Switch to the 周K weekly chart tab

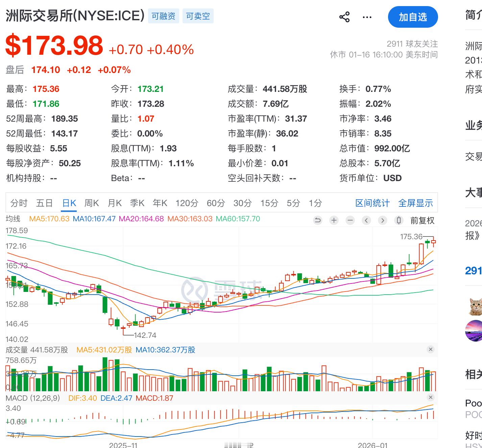coord(92,203)
